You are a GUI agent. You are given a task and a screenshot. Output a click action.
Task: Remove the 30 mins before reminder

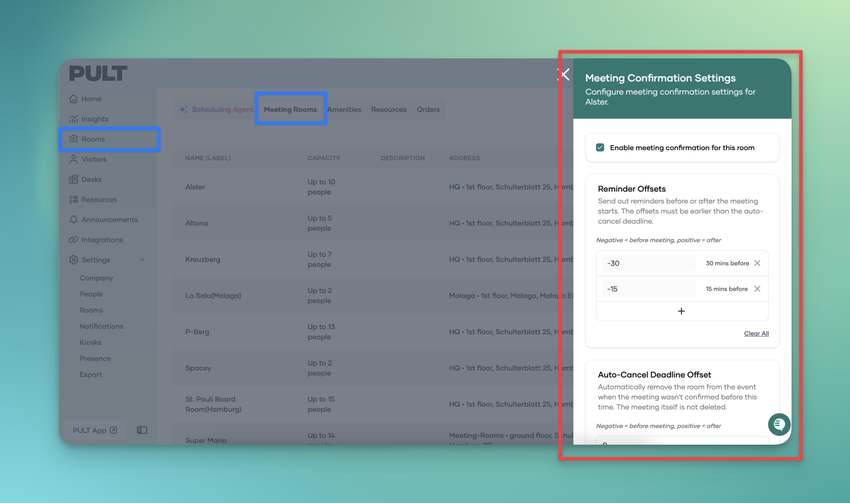coord(757,264)
